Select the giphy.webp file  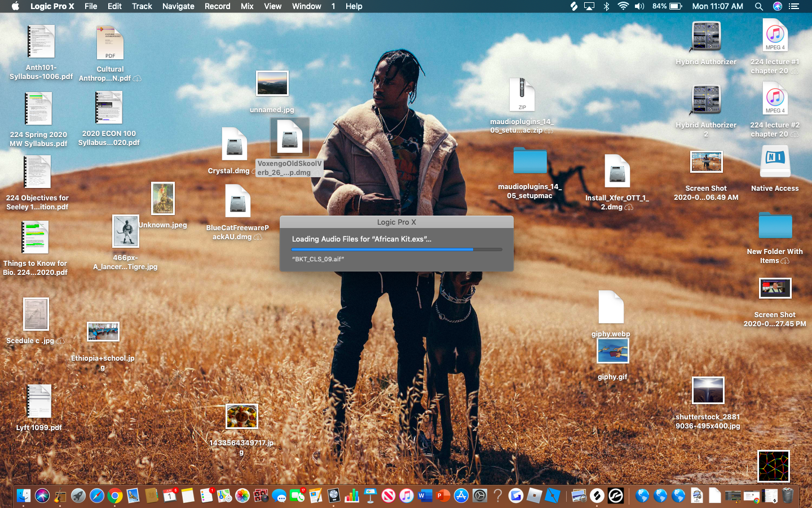click(x=611, y=307)
